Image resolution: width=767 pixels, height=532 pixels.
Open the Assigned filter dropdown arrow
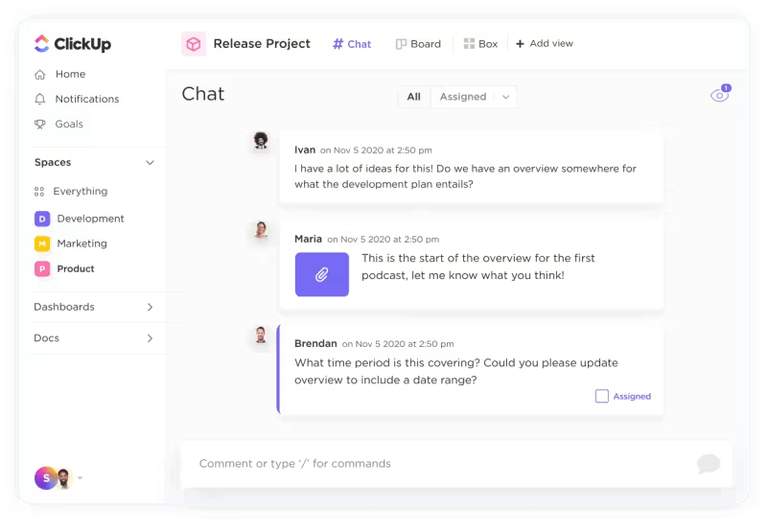click(x=506, y=97)
